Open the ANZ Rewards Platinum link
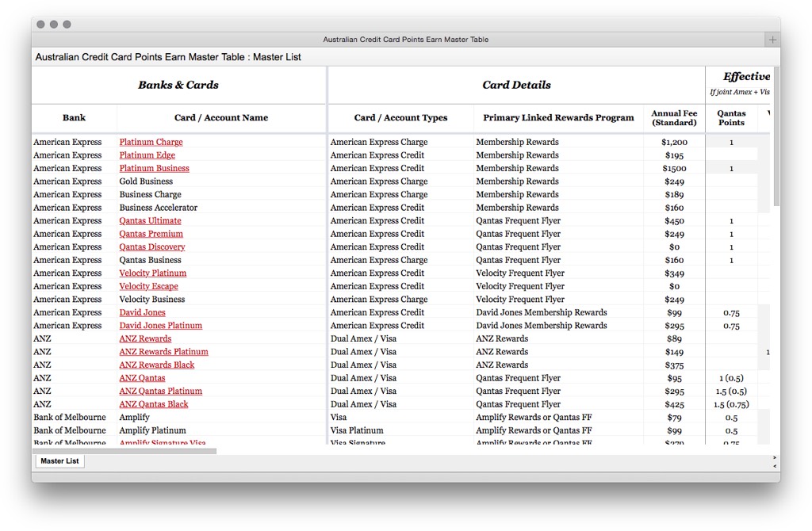This screenshot has height=531, width=812. coord(163,352)
